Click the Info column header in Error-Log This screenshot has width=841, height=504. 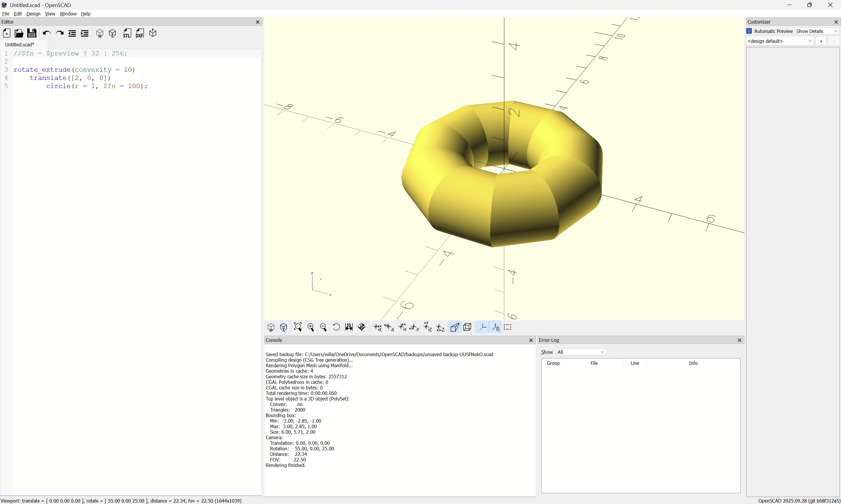click(693, 363)
